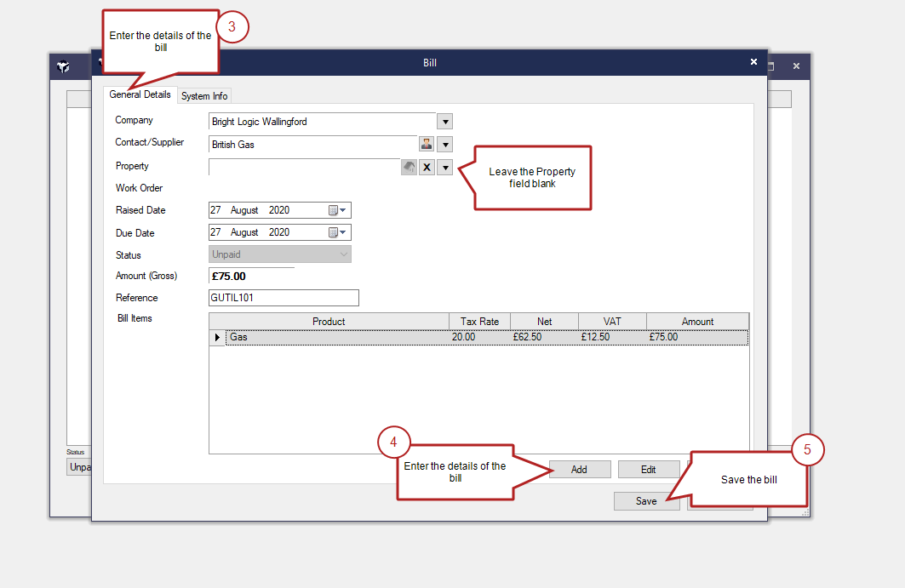This screenshot has width=905, height=588.
Task: Save the bill
Action: click(646, 501)
